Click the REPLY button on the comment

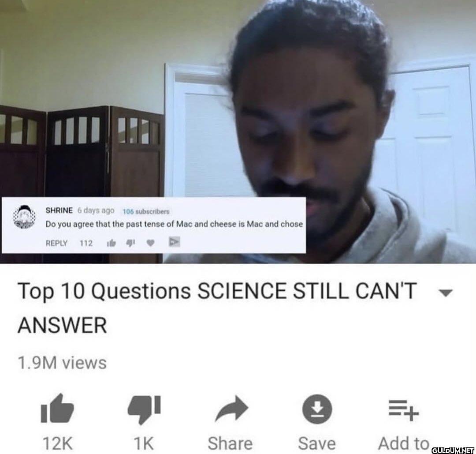(56, 243)
